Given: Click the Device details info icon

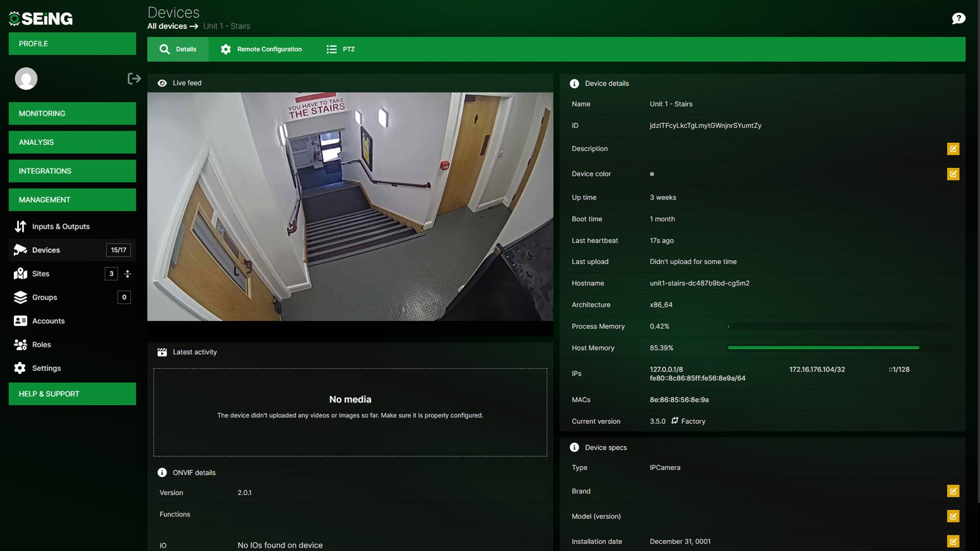Looking at the screenshot, I should [574, 84].
